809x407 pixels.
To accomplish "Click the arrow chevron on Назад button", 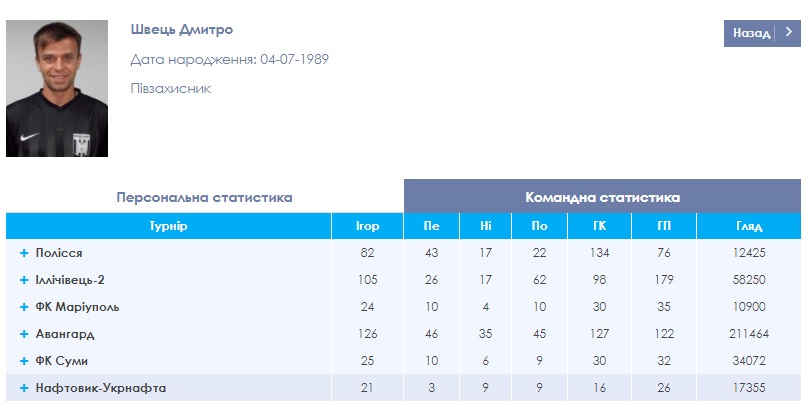I will click(x=788, y=32).
